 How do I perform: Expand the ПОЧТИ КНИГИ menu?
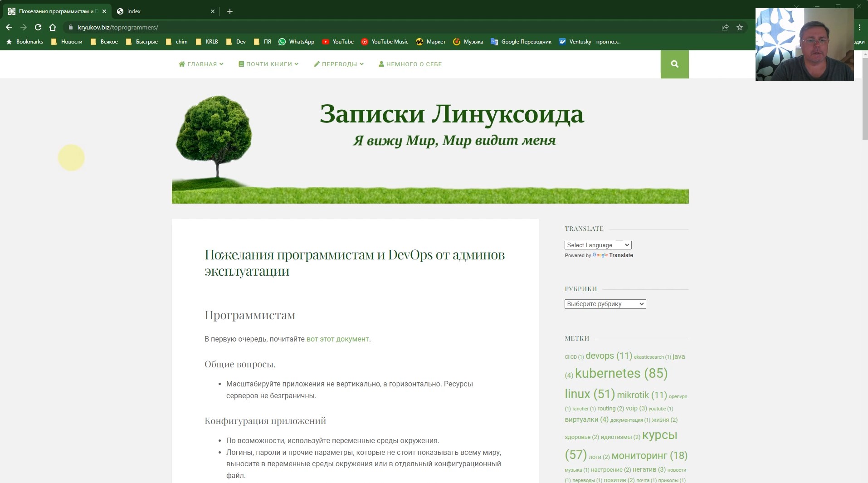click(268, 64)
